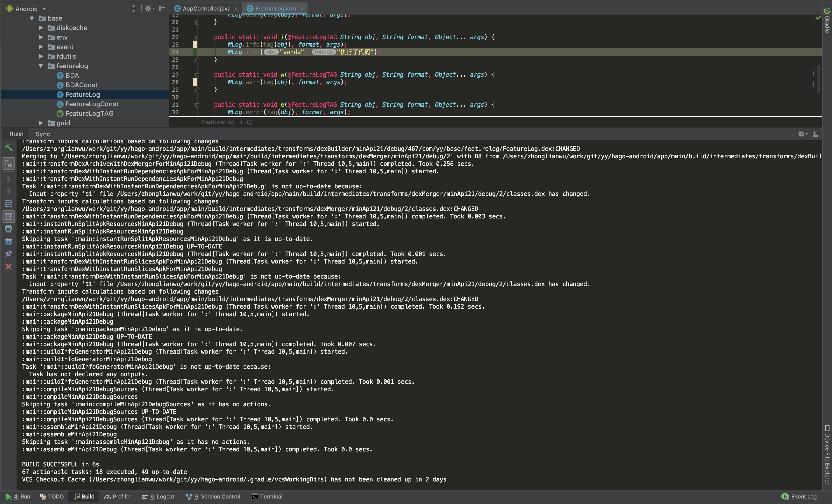The height and width of the screenshot is (504, 832).
Task: Click i() in the breadcrumb bar
Action: pyautogui.click(x=249, y=122)
